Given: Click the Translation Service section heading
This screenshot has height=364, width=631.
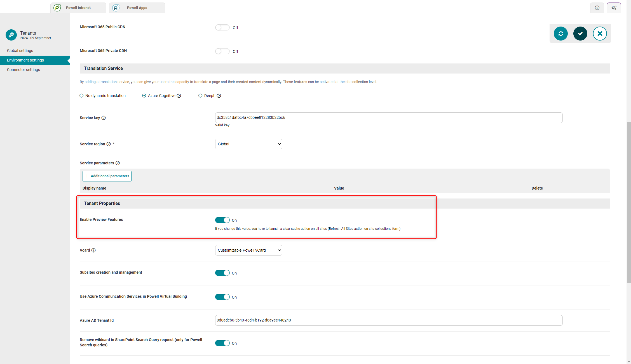Looking at the screenshot, I should pos(103,68).
